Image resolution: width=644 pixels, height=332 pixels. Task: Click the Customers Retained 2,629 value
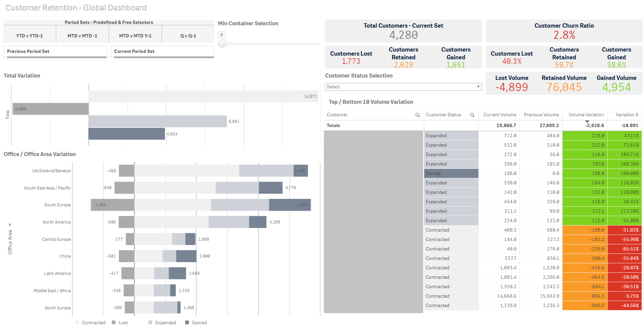[403, 65]
